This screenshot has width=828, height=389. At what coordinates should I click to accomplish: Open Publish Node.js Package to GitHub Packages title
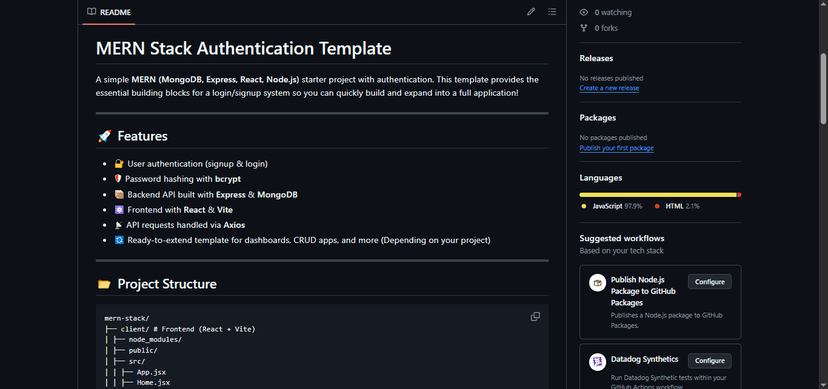pos(644,291)
